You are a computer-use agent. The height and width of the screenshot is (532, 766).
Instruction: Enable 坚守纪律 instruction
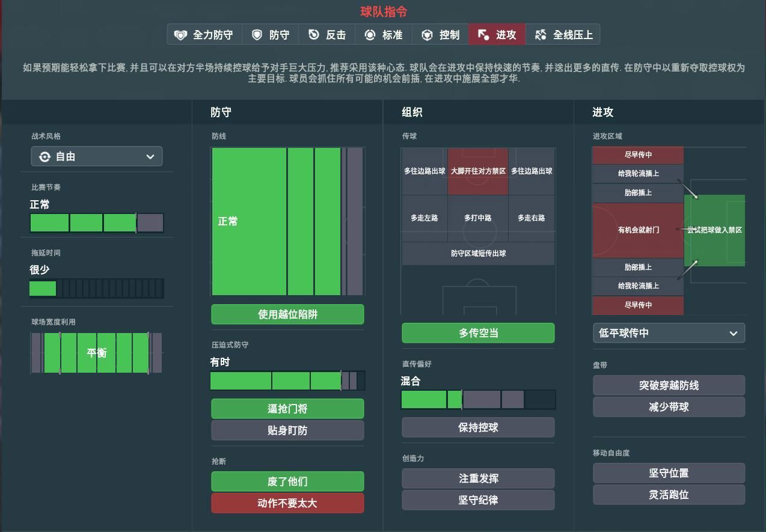[x=479, y=500]
